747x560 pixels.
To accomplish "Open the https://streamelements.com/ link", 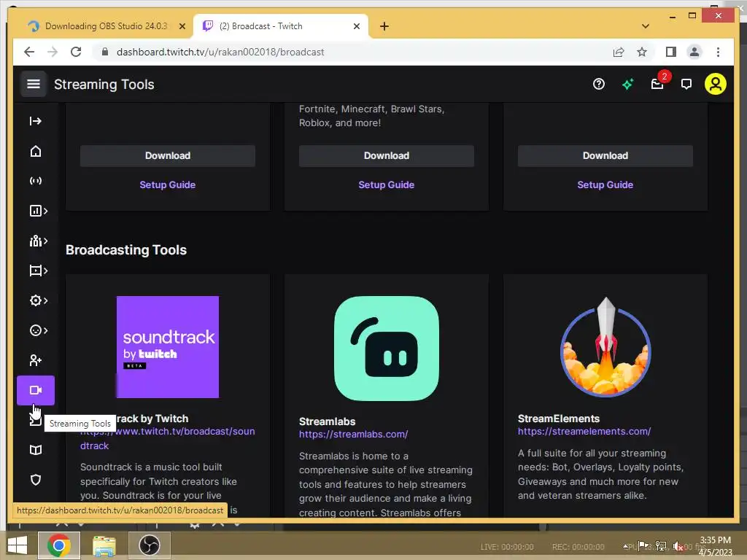I will (584, 432).
